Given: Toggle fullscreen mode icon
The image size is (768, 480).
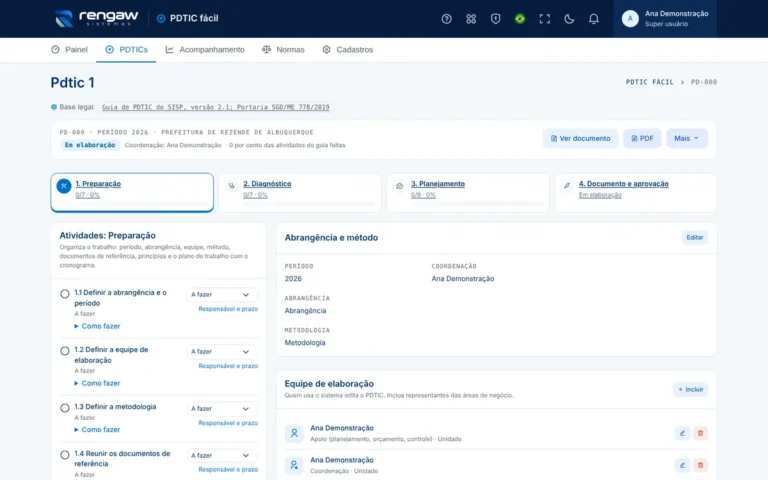Looking at the screenshot, I should pyautogui.click(x=544, y=19).
